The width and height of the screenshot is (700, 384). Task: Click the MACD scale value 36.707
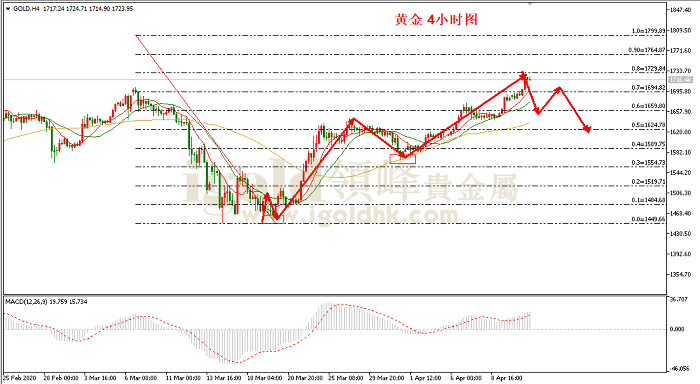[679, 299]
